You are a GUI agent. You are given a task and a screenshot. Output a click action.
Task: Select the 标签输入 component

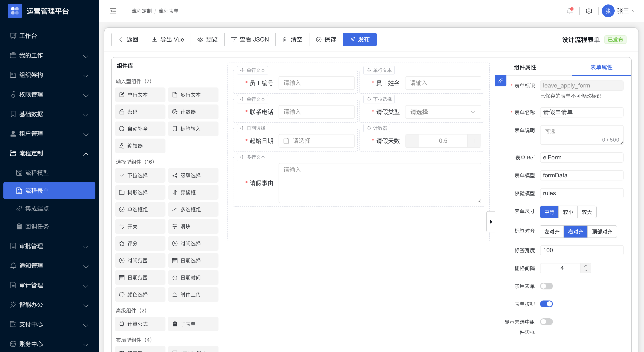[193, 129]
